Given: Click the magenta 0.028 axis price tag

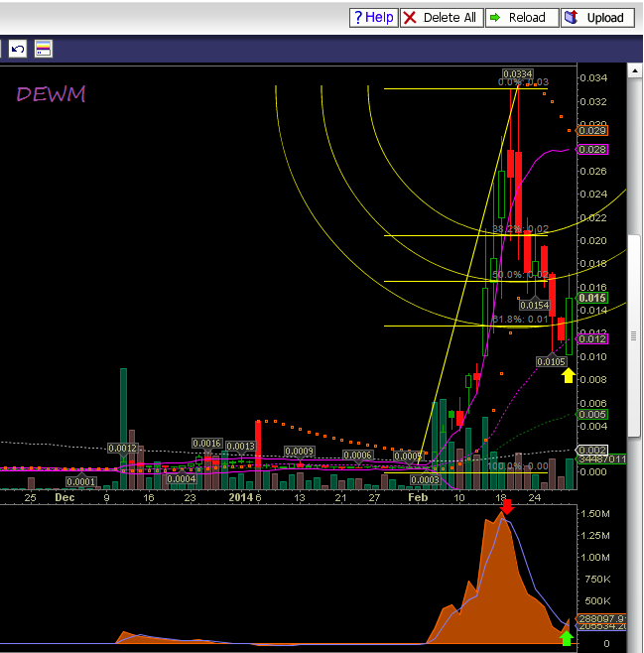Looking at the screenshot, I should point(592,149).
